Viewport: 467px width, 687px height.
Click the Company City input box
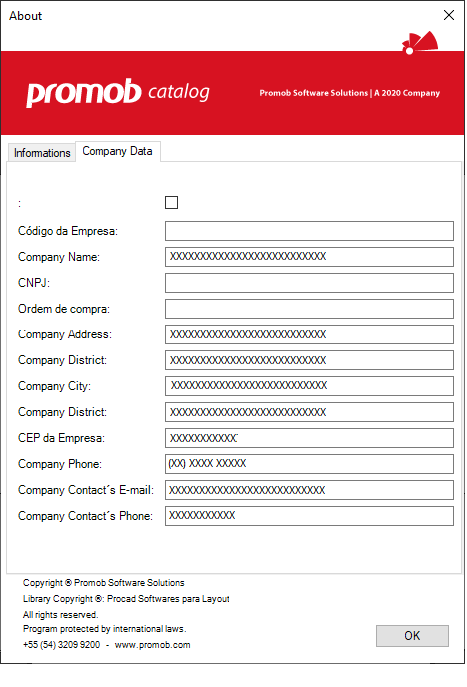tap(309, 386)
